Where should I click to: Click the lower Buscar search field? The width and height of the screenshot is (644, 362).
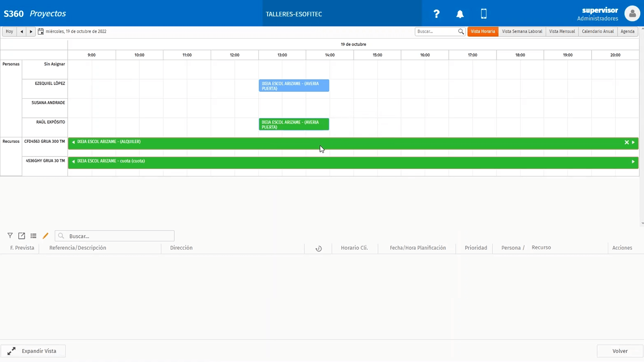tap(115, 236)
